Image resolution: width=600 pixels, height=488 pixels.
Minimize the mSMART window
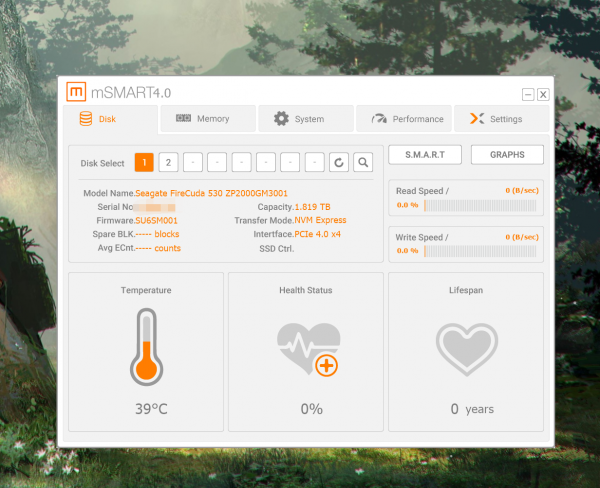[x=527, y=94]
